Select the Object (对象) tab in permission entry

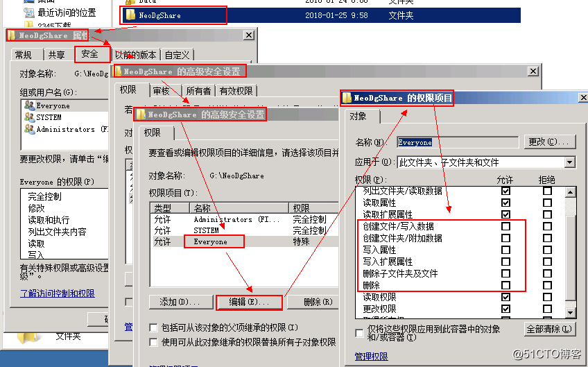tap(358, 116)
